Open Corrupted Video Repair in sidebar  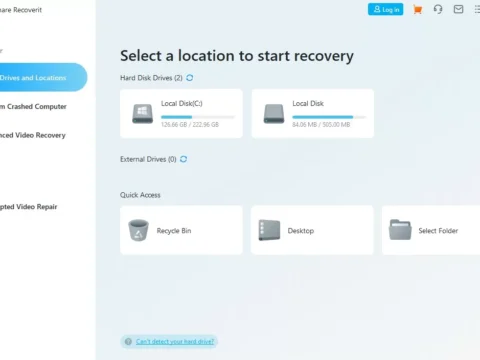coord(29,207)
